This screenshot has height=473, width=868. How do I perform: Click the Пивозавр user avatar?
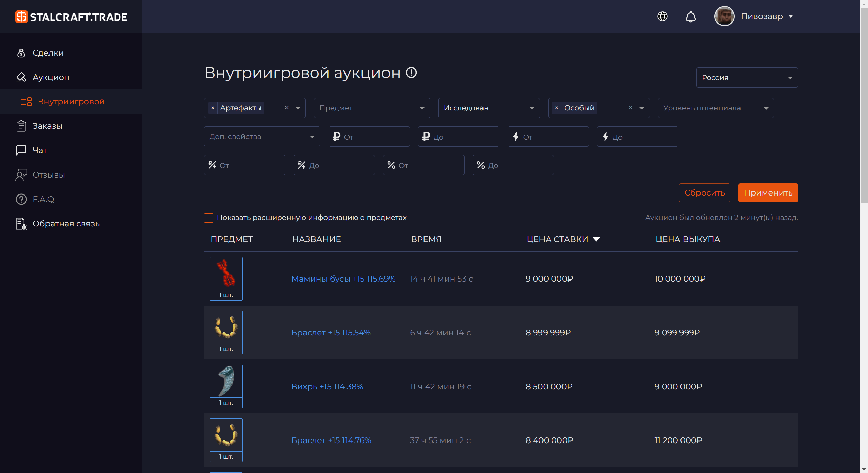tap(724, 16)
